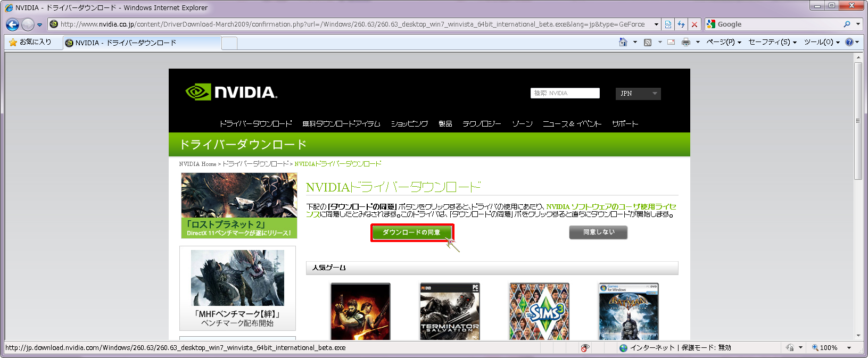Click the magnifier search icon in Google box
Image resolution: width=868 pixels, height=358 pixels.
(x=847, y=24)
